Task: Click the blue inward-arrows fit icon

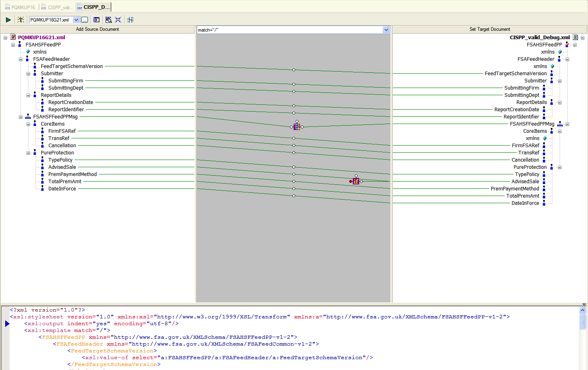Action: [x=118, y=20]
